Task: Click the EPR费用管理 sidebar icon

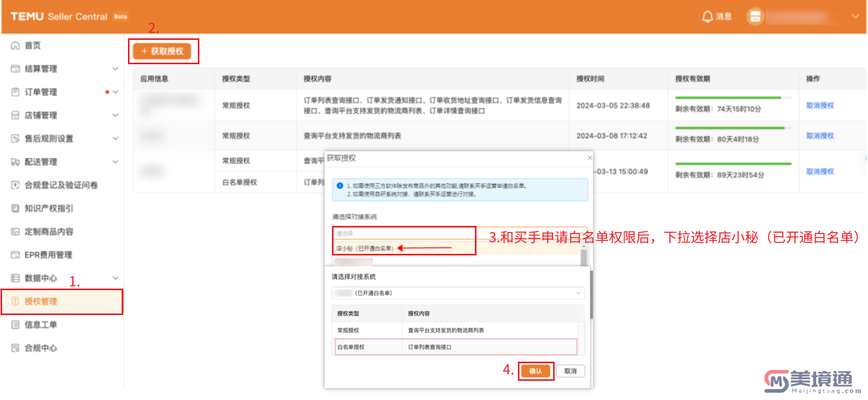Action: 16,255
